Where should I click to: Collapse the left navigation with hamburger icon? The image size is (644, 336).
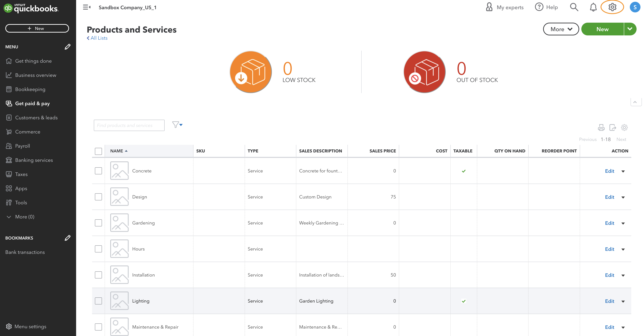tap(87, 7)
